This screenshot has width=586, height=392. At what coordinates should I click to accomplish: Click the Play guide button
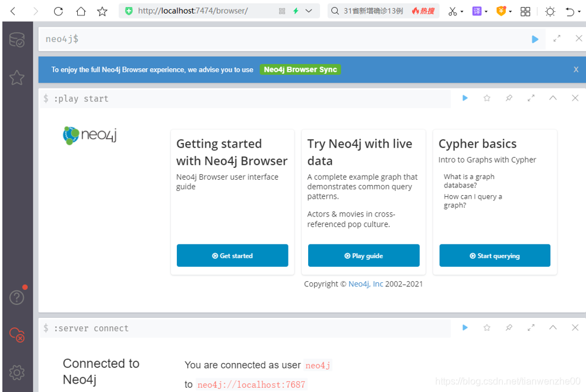[x=363, y=256]
